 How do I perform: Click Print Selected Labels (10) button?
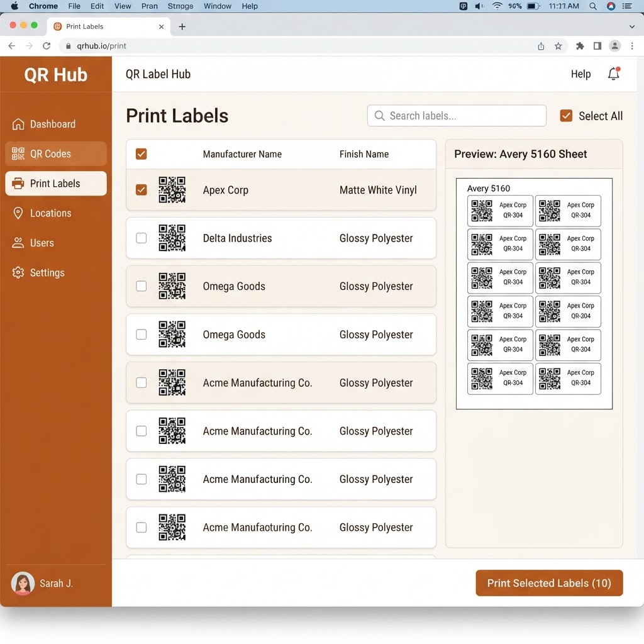[x=549, y=583]
